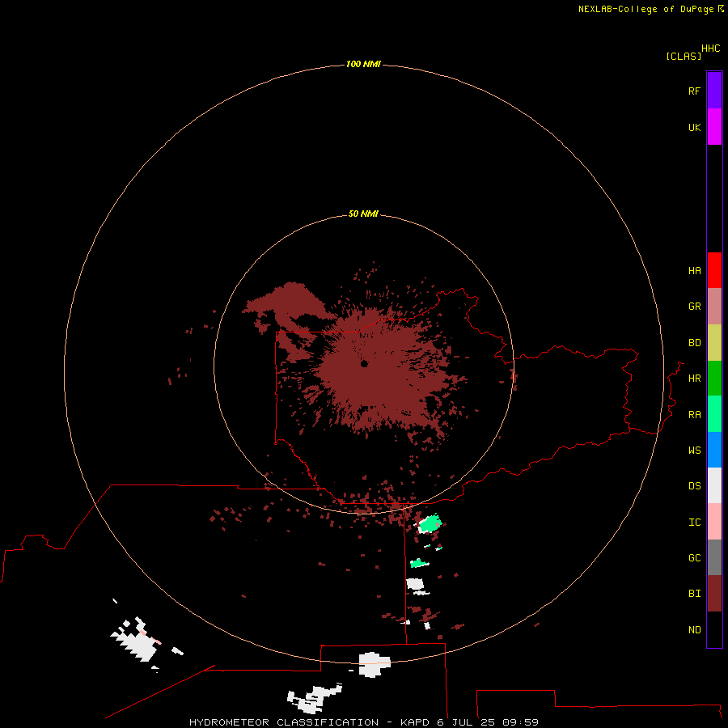Click the DS legend label
Screen dimensions: 728x728
(x=694, y=486)
